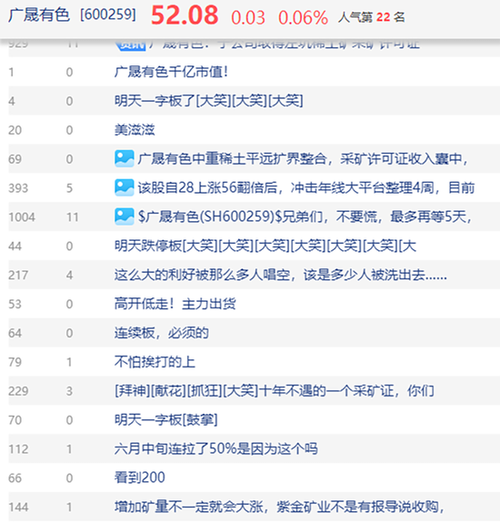This screenshot has width=500, height=523.
Task: Click image icon beside 广晟有色中重稀土 post
Action: (x=124, y=159)
